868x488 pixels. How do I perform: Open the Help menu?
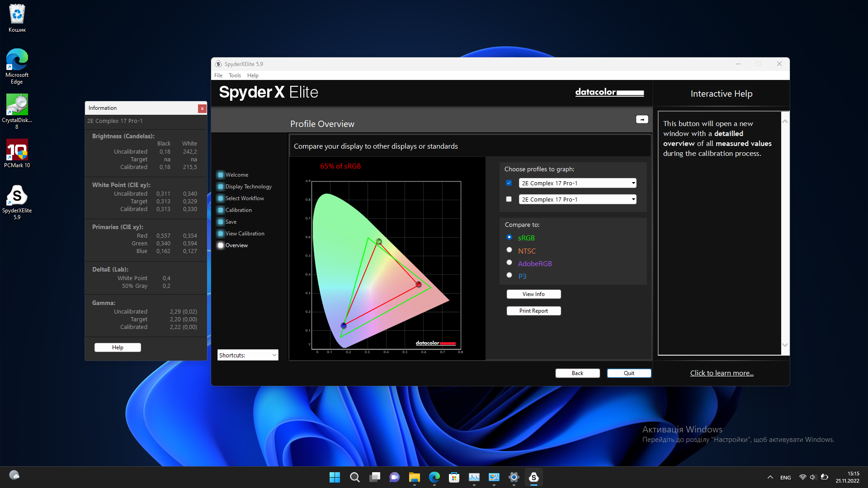click(x=253, y=75)
